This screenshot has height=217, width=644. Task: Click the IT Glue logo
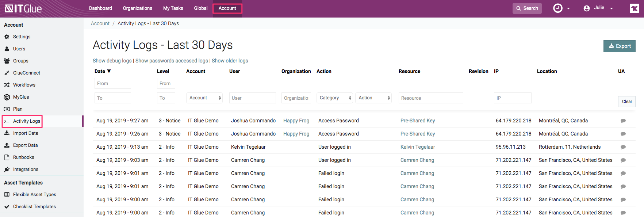23,8
